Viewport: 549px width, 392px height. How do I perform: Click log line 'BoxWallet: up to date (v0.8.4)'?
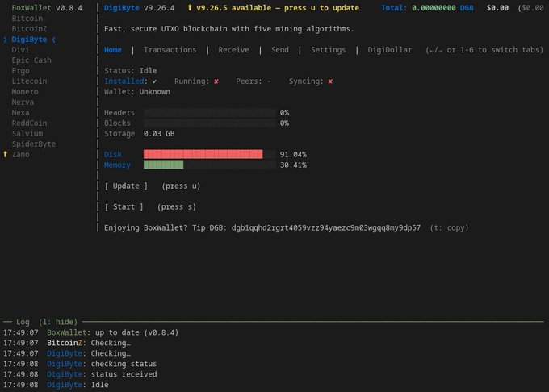click(x=112, y=332)
